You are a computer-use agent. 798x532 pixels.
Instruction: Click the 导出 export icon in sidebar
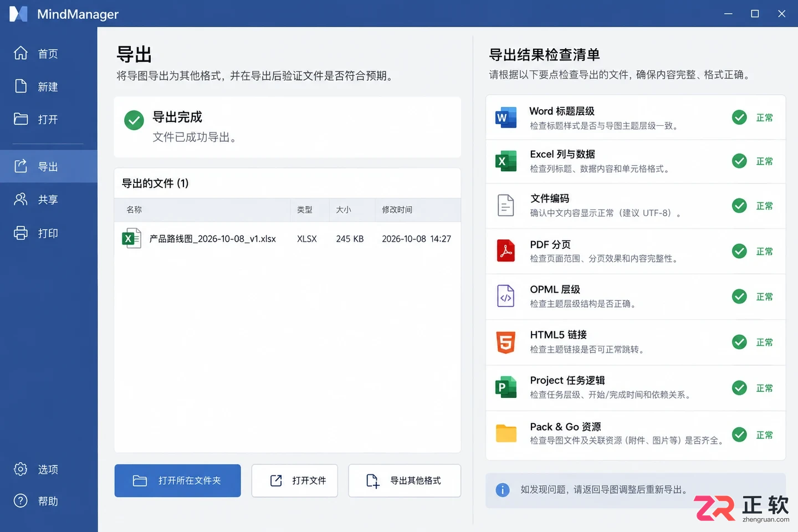click(21, 166)
